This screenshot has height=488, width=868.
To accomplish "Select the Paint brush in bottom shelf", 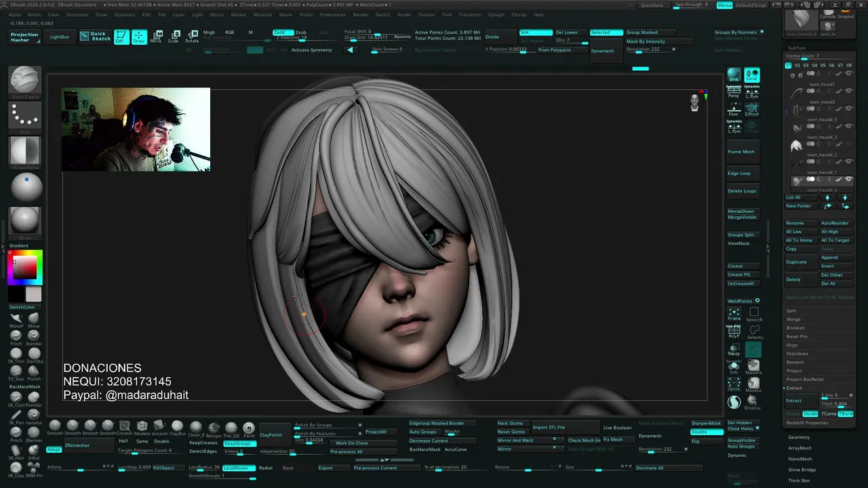I will click(249, 430).
